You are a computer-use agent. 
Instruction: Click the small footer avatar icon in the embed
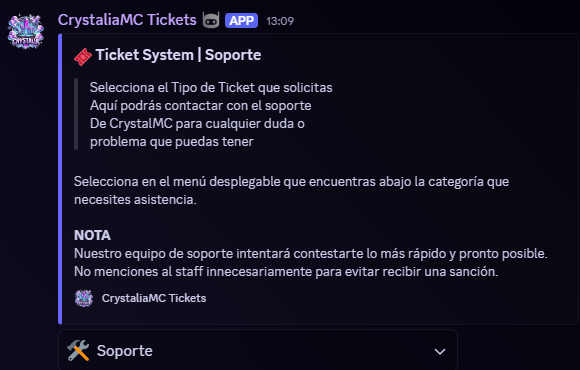point(84,298)
